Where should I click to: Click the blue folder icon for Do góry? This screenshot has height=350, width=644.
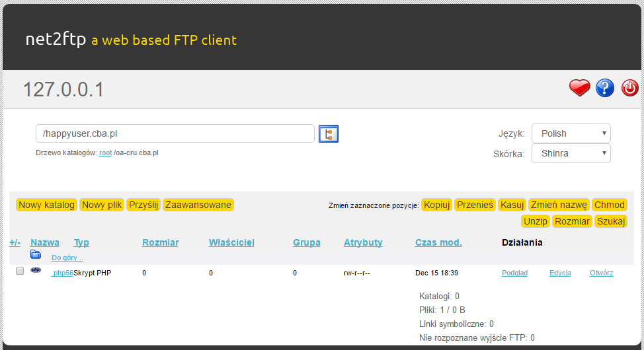point(36,254)
